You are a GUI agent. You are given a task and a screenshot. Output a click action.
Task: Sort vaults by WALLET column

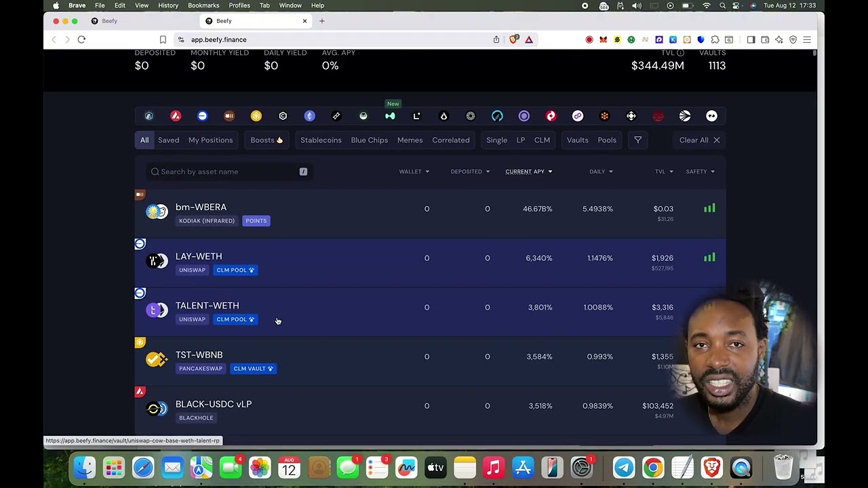click(x=414, y=171)
